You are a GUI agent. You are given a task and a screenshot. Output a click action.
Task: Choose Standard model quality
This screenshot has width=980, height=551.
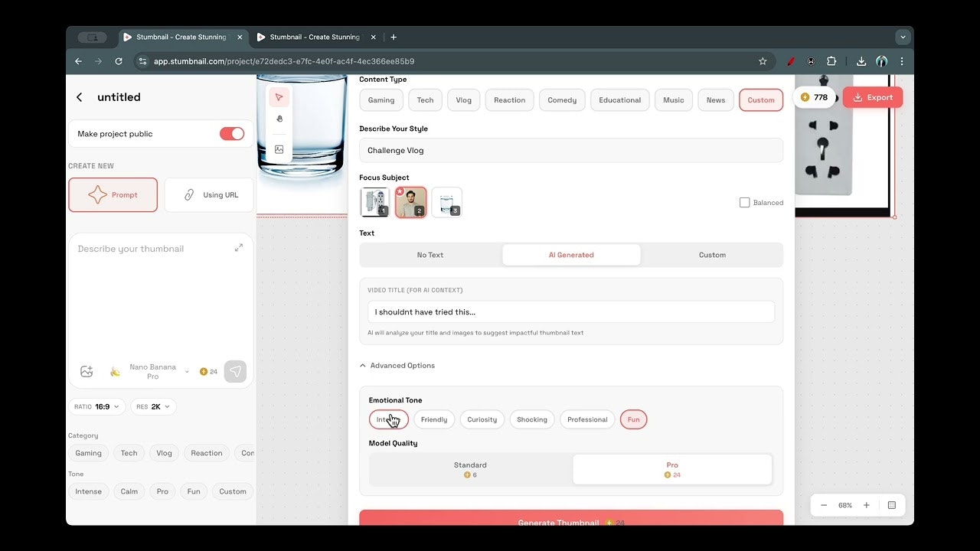click(470, 469)
